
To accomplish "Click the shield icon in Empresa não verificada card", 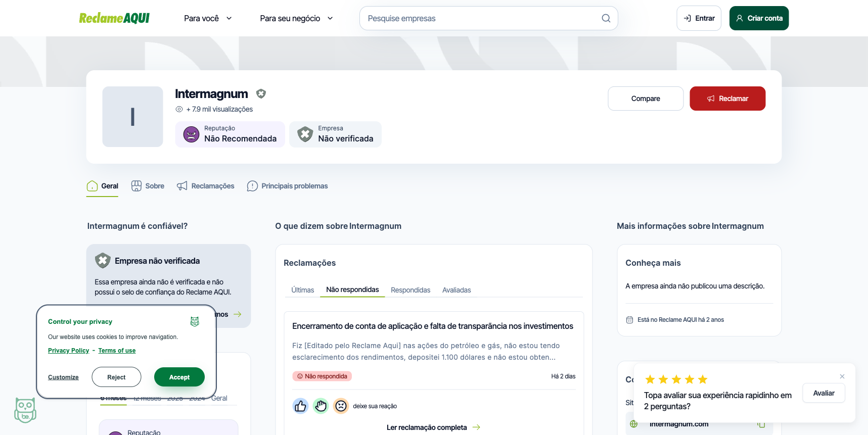I will coord(103,261).
